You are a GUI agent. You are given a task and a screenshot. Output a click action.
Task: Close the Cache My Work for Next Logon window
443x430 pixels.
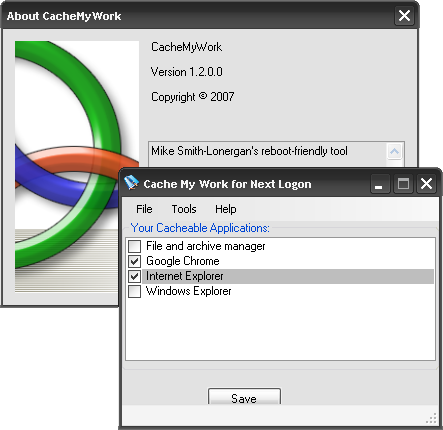pos(426,184)
